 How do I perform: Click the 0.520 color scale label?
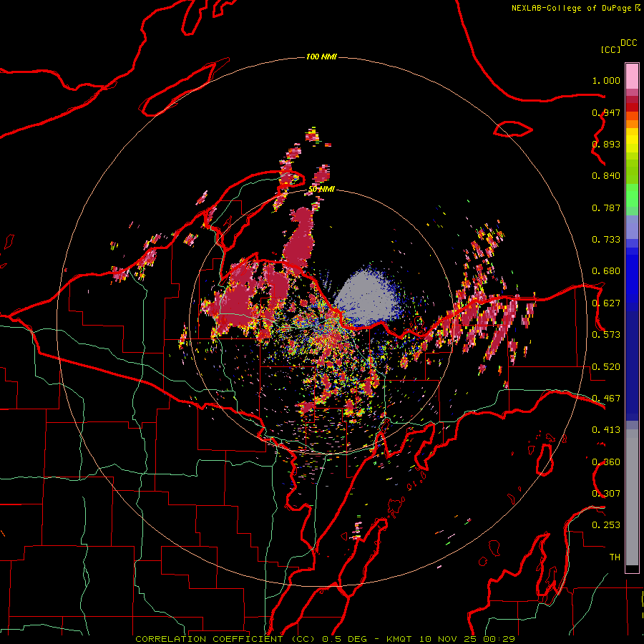[606, 367]
